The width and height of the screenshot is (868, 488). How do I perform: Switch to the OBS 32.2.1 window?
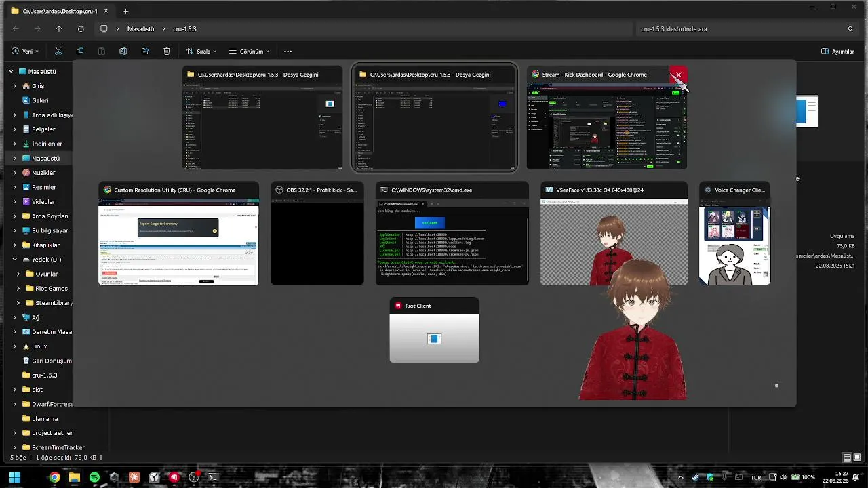317,233
